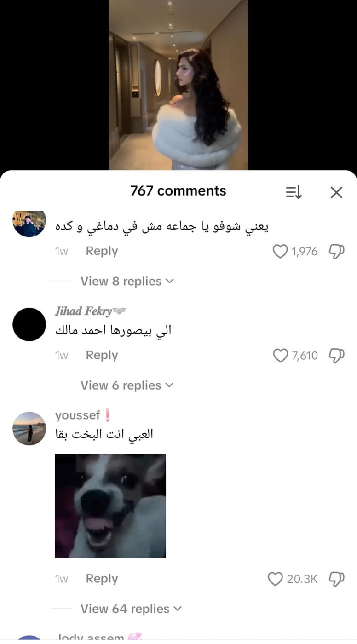This screenshot has width=357, height=644.
Task: Reply to the first comment
Action: [x=102, y=251]
